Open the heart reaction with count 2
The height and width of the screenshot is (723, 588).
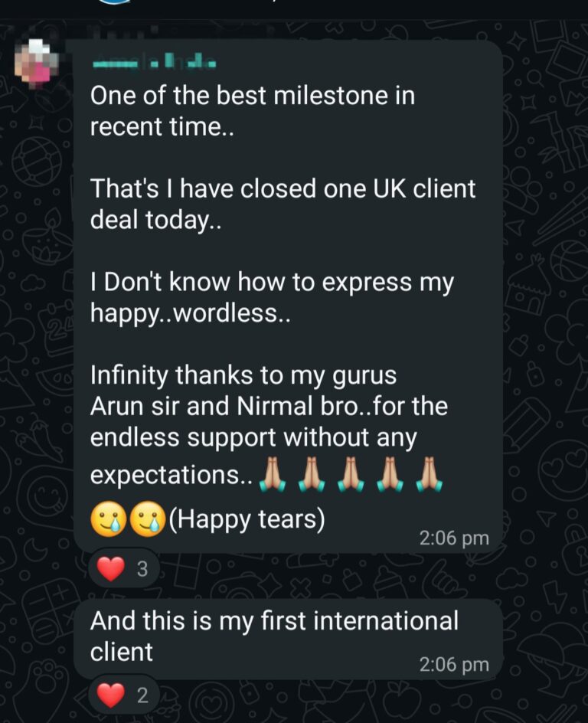pyautogui.click(x=123, y=695)
